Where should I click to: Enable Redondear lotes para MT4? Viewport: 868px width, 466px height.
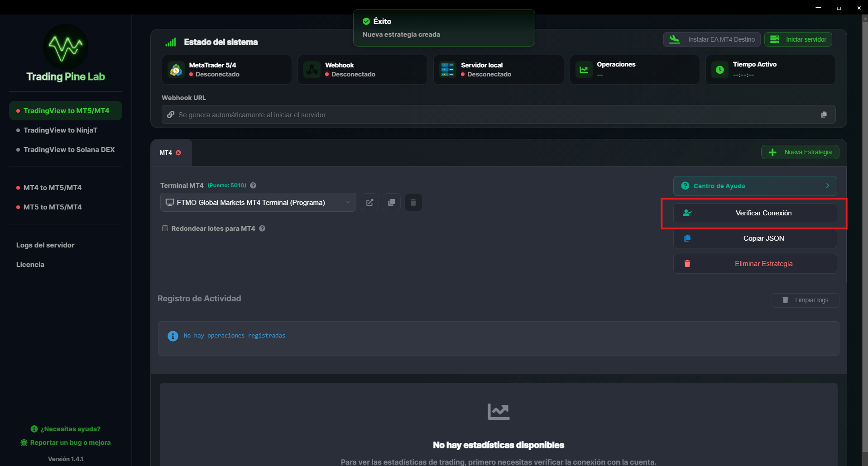[165, 228]
